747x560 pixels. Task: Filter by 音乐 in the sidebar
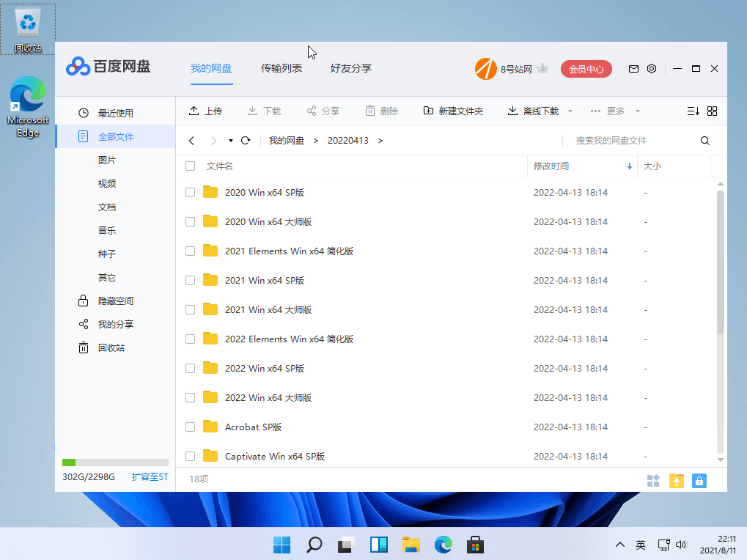(x=107, y=230)
